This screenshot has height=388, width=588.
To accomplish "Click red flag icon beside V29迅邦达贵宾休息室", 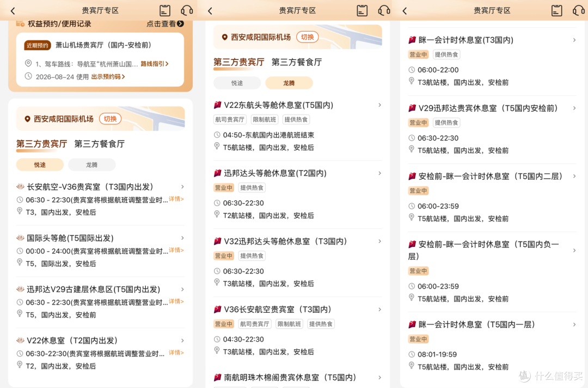I will coord(412,108).
